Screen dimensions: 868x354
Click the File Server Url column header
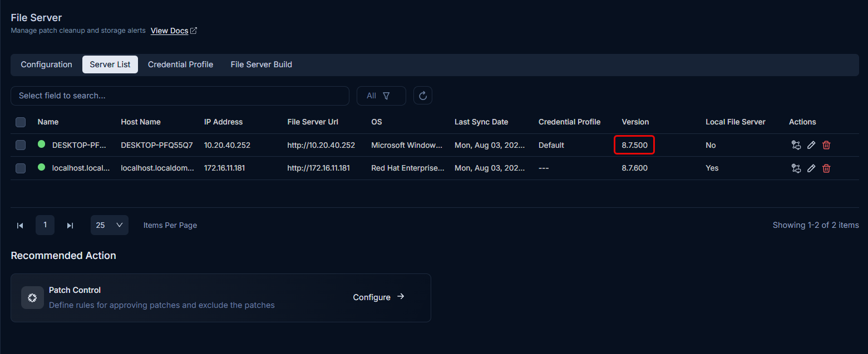point(313,122)
